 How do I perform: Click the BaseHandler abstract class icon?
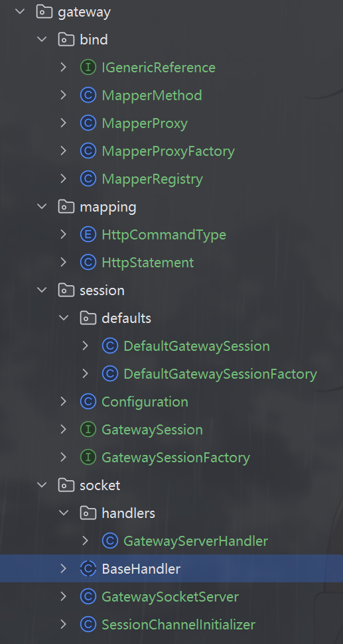point(88,569)
